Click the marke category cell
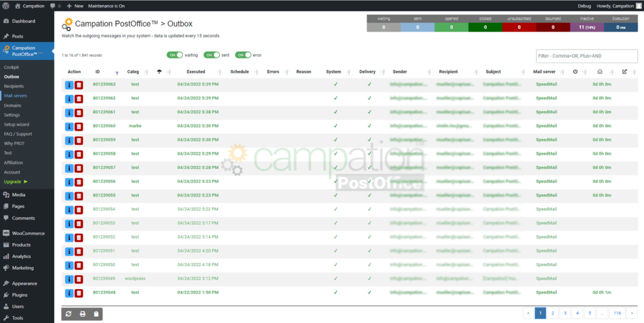This screenshot has height=323, width=644. (x=135, y=126)
